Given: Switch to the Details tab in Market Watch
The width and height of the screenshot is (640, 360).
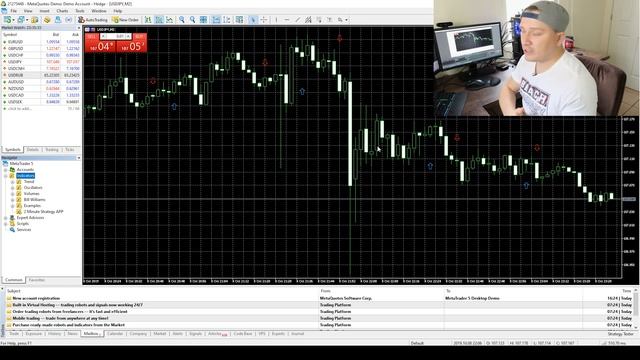Looking at the screenshot, I should pyautogui.click(x=33, y=150).
